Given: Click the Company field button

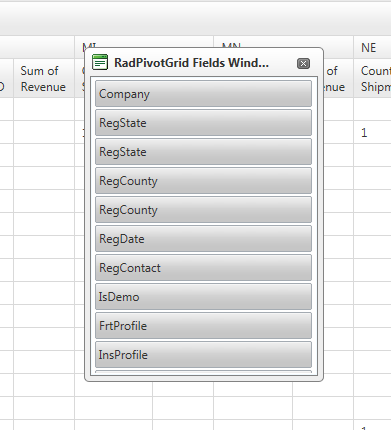Looking at the screenshot, I should point(203,94).
